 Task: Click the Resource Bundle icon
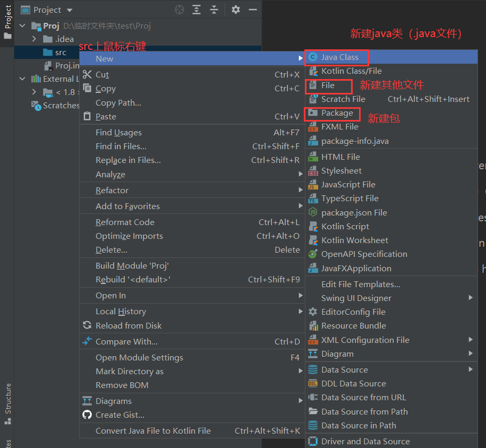[313, 325]
